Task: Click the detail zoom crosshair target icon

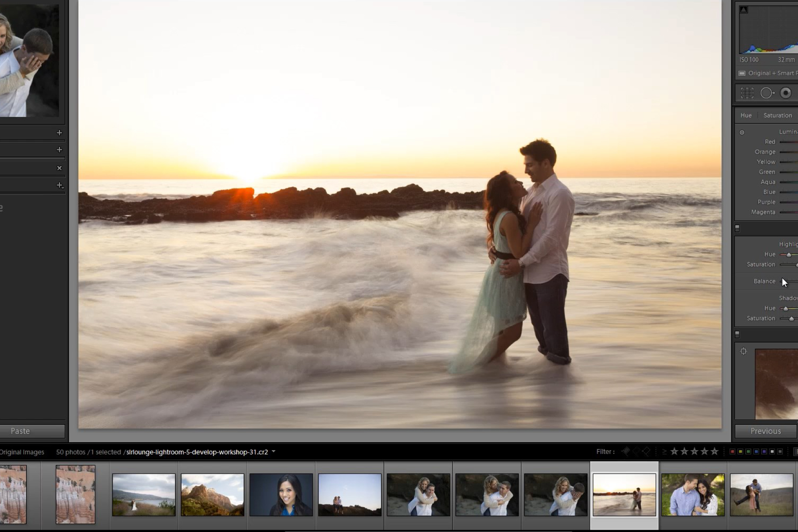Action: (743, 351)
